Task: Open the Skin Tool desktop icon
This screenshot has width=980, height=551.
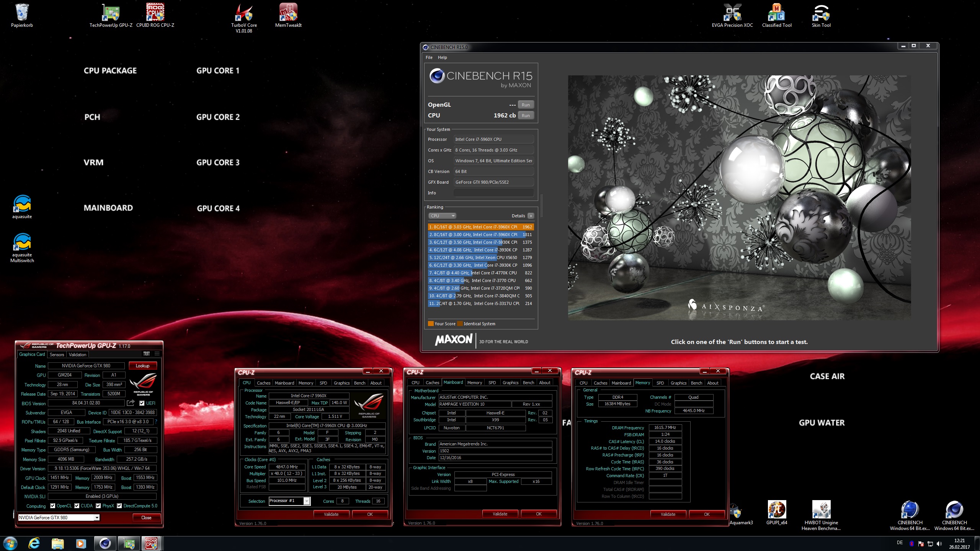Action: pyautogui.click(x=821, y=15)
